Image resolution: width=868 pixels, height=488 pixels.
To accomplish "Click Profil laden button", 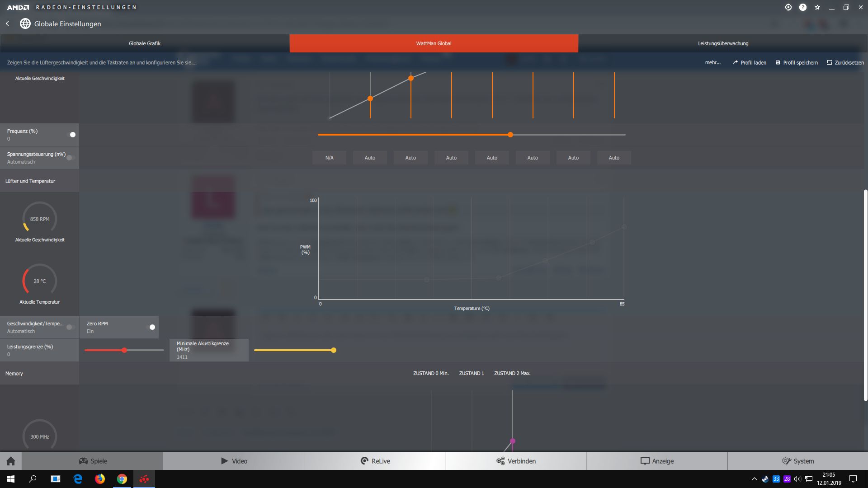I will coord(750,63).
